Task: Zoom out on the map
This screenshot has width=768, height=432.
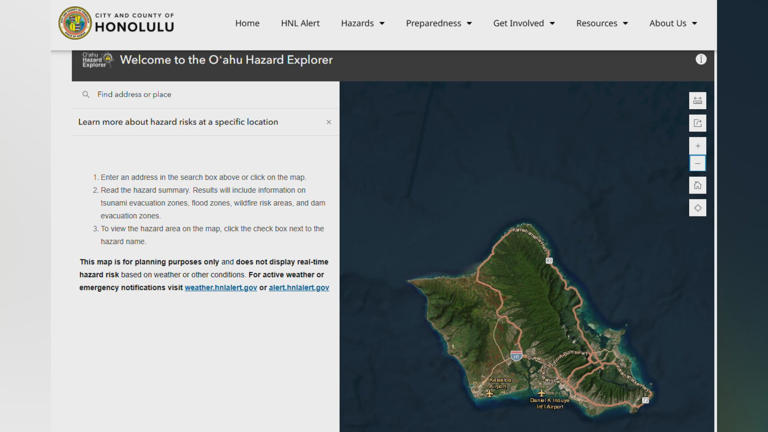Action: click(x=697, y=164)
